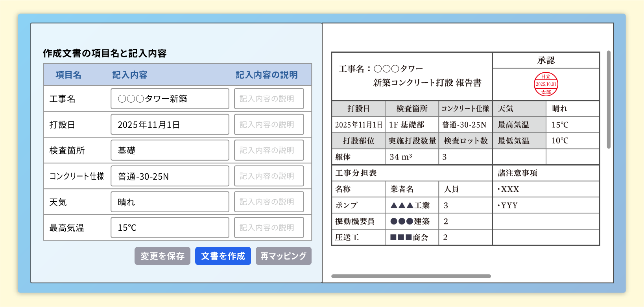Click the description field in the 打設日 row
This screenshot has width=644, height=307.
[269, 125]
